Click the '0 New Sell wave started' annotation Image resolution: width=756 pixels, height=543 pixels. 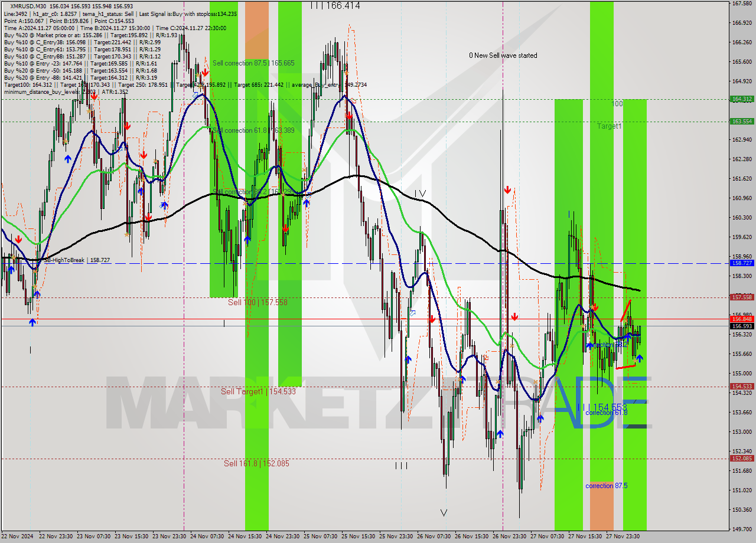point(503,55)
